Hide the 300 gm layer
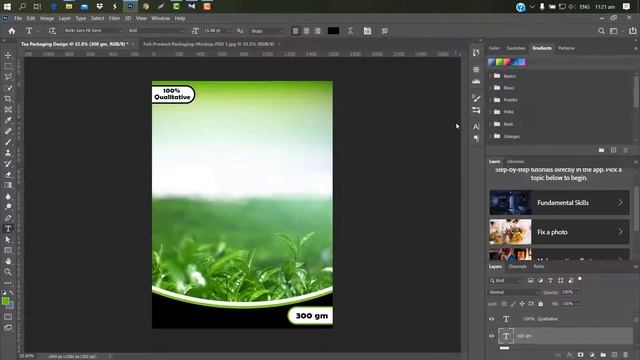This screenshot has height=360, width=640. tap(491, 336)
